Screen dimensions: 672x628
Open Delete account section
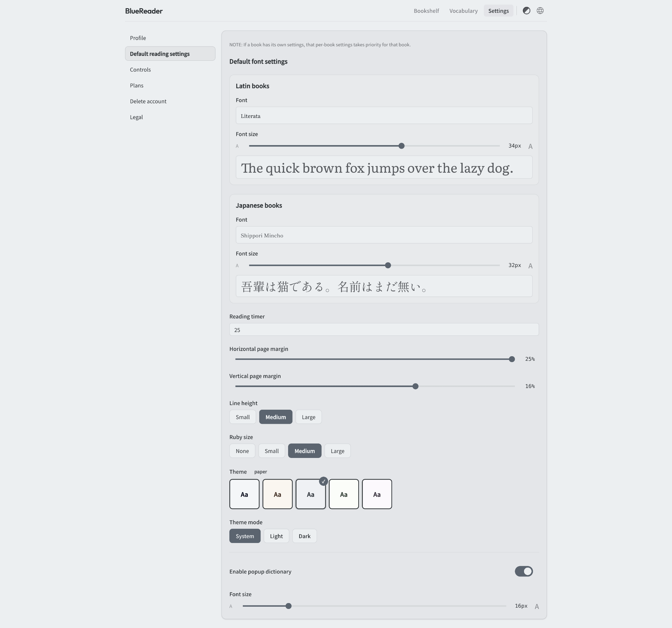click(170, 101)
